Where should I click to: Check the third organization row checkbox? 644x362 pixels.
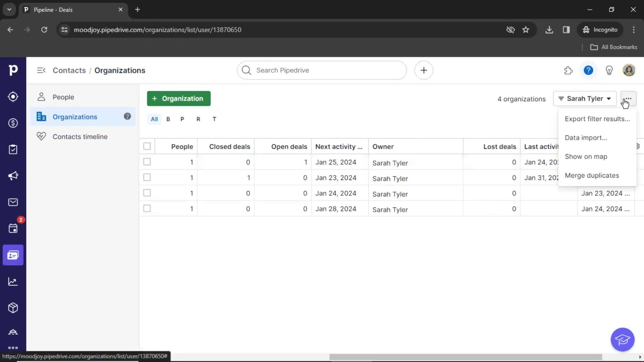click(147, 193)
